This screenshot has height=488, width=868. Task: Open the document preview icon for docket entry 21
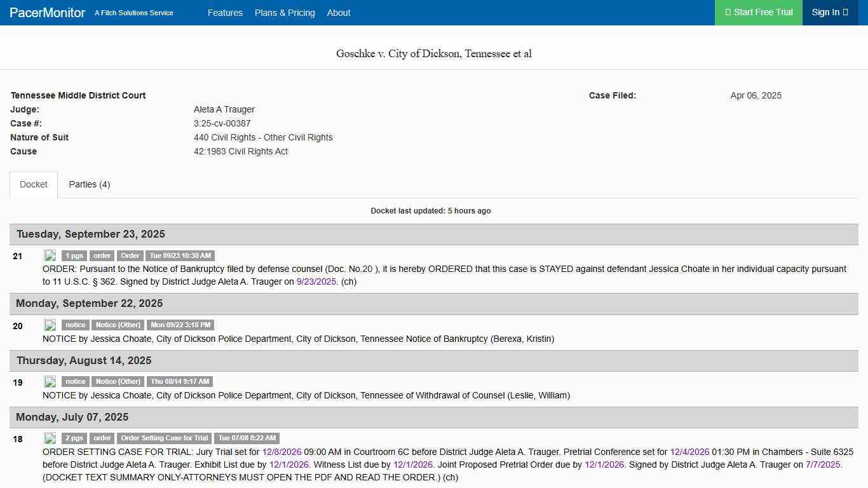point(50,255)
